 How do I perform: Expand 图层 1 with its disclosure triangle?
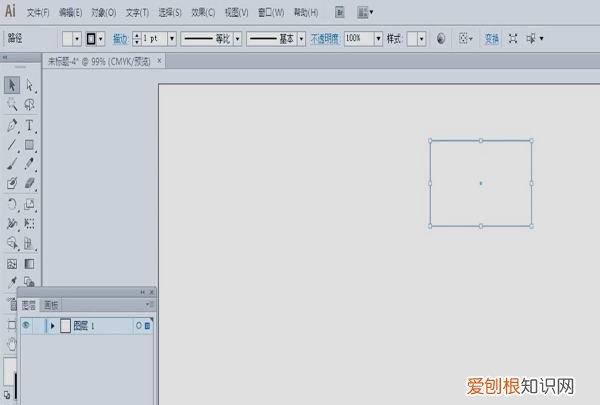[x=52, y=325]
